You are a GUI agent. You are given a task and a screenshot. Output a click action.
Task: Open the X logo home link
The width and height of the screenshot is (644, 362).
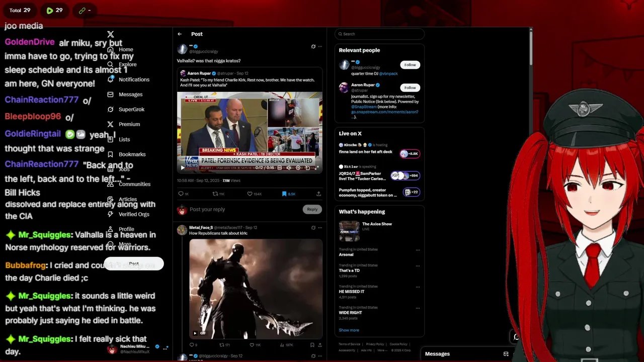111,34
